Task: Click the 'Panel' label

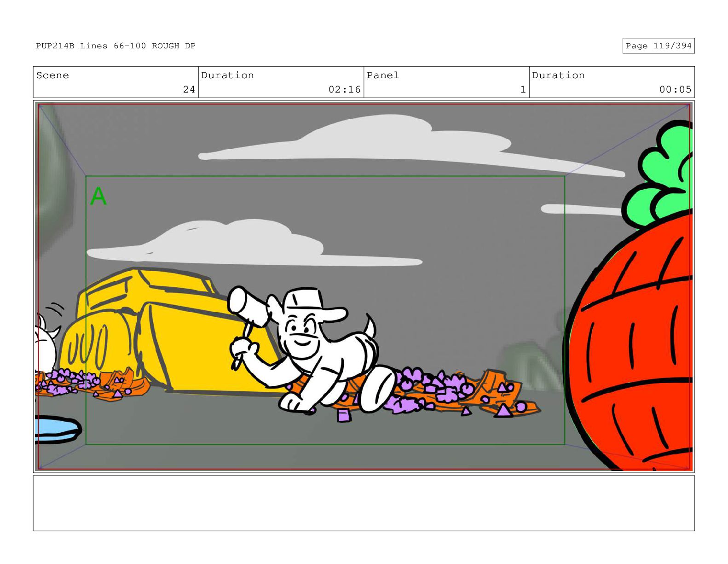Action: 382,75
